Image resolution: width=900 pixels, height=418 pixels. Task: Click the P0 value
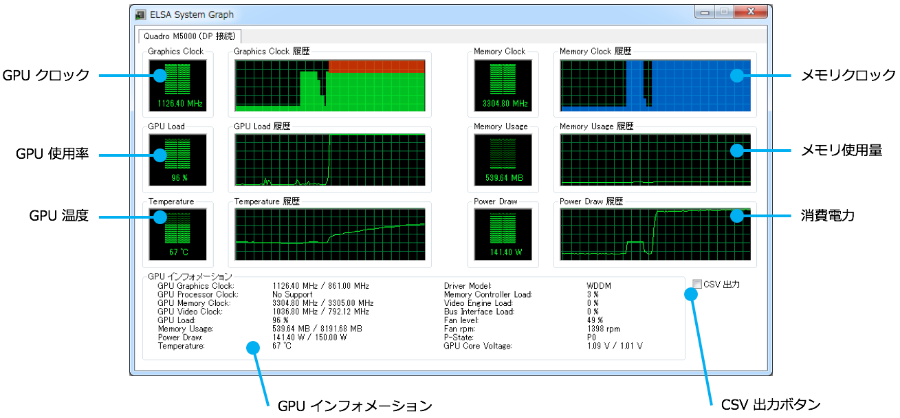click(x=592, y=337)
